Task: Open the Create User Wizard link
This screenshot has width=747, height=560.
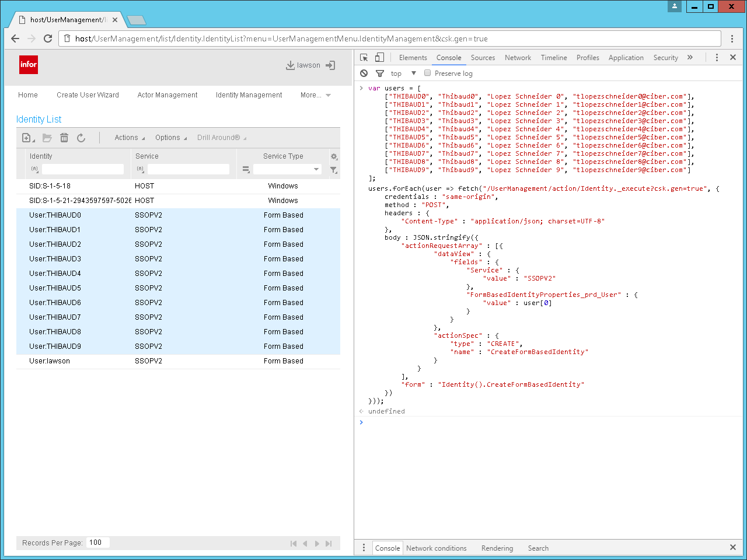Action: (x=88, y=95)
